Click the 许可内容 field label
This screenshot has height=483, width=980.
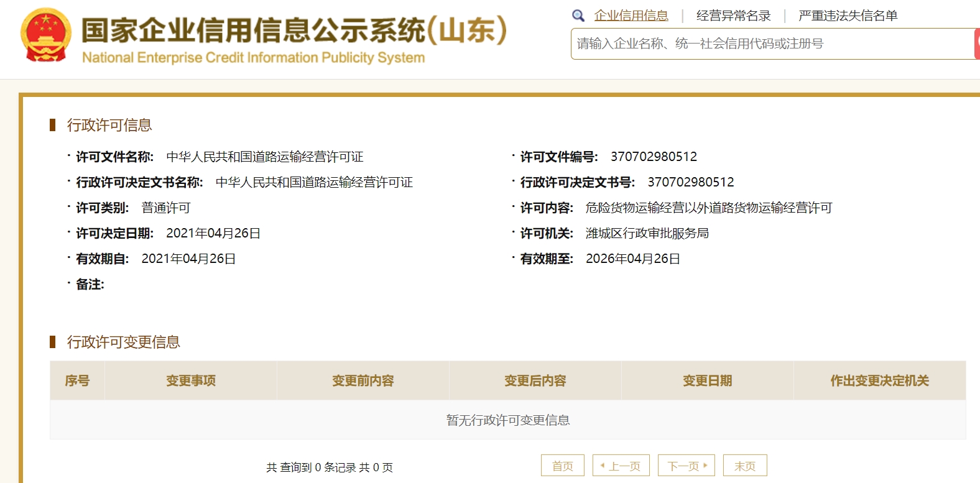coord(547,208)
